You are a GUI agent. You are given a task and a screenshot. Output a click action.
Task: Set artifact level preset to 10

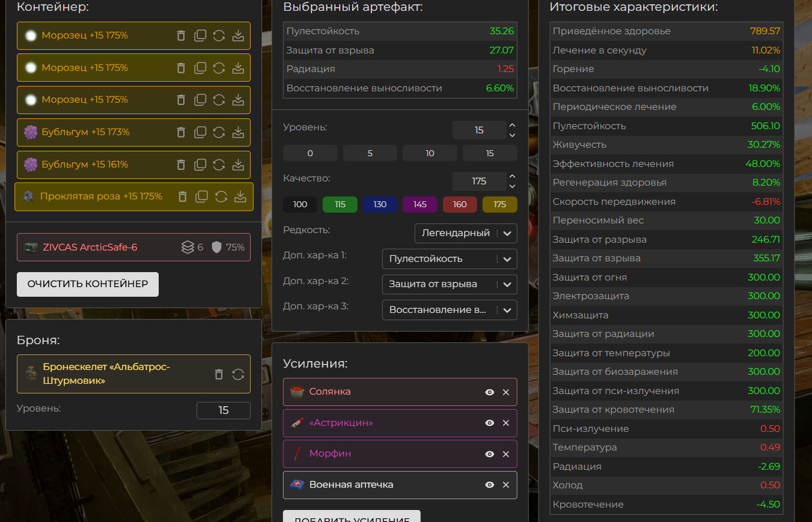(x=429, y=153)
